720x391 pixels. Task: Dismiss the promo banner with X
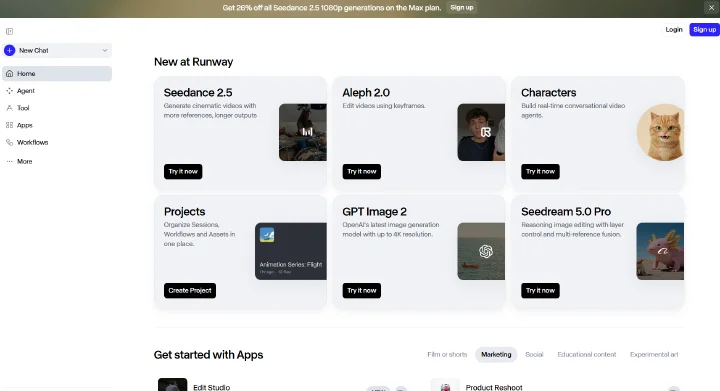pos(711,8)
